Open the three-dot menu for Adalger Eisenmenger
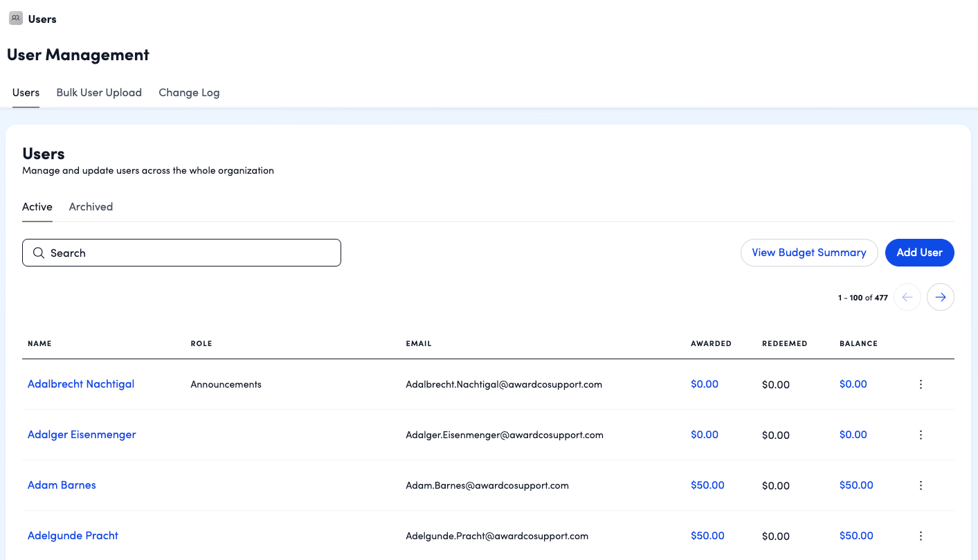The width and height of the screenshot is (978, 560). [921, 435]
